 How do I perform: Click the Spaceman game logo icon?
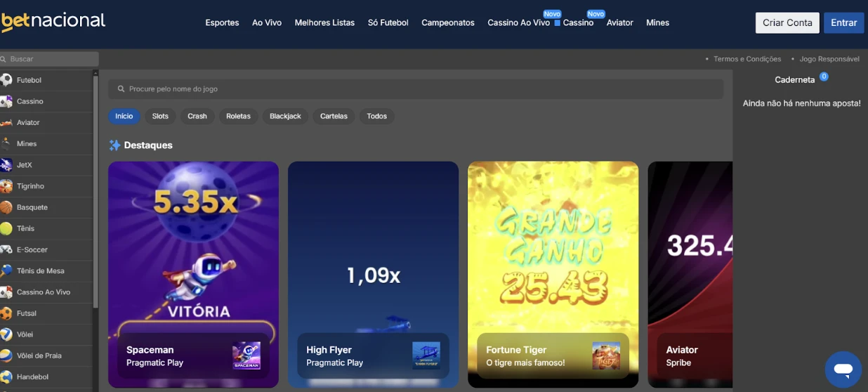pyautogui.click(x=246, y=356)
